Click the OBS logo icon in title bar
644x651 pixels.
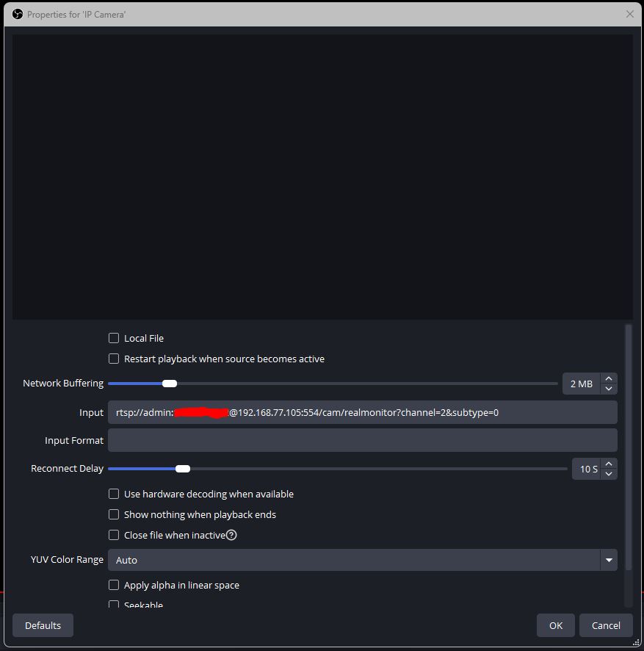[x=18, y=14]
